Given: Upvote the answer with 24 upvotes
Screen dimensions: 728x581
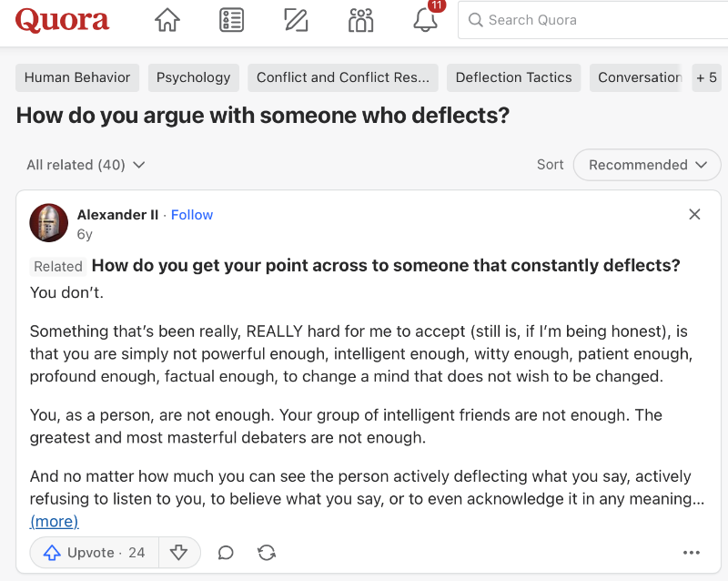Looking at the screenshot, I should coord(95,553).
